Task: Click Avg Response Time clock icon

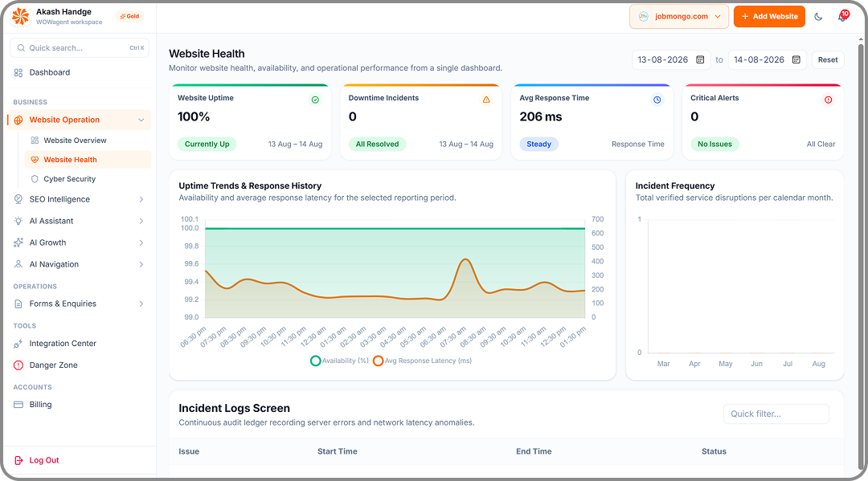Action: (657, 100)
